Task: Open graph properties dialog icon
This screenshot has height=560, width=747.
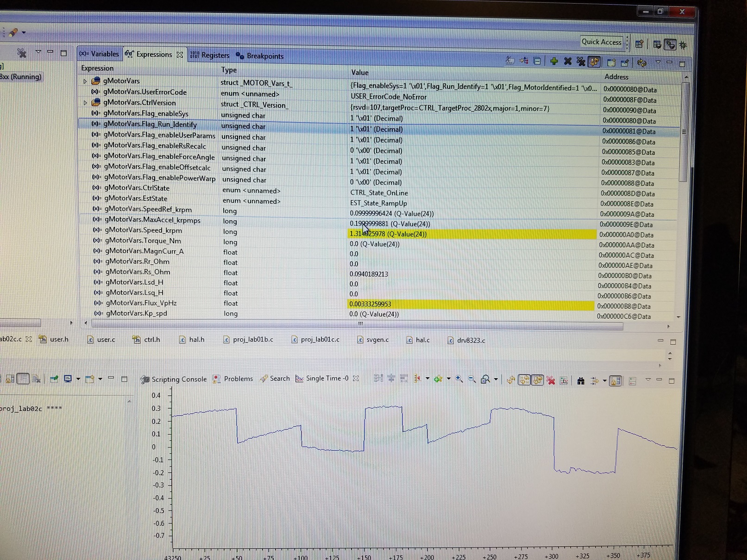Action: click(x=564, y=381)
